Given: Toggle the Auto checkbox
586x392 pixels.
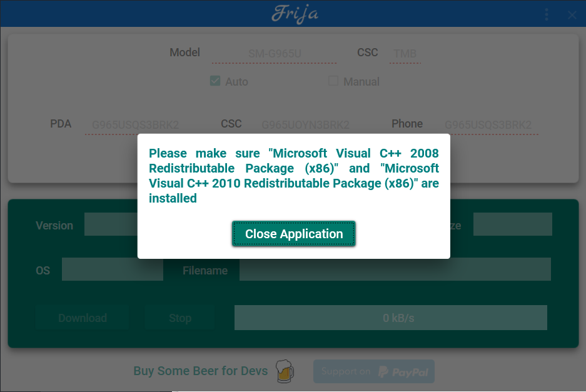Looking at the screenshot, I should (215, 81).
